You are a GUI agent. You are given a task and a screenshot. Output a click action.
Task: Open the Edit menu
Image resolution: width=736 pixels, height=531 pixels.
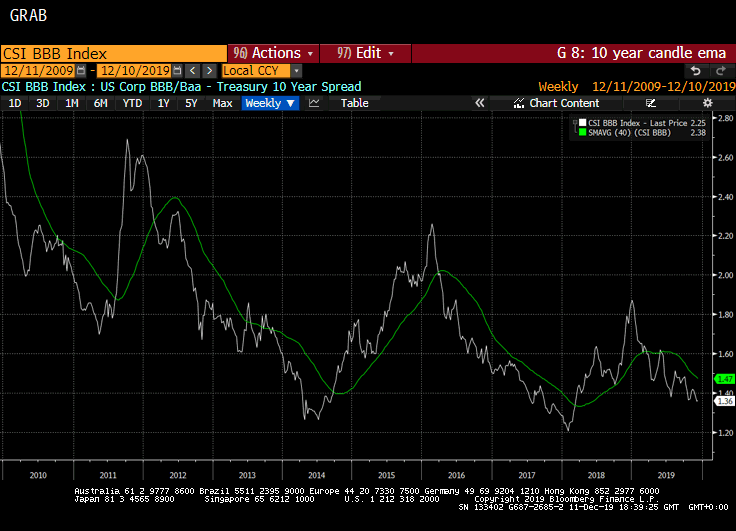pos(365,53)
